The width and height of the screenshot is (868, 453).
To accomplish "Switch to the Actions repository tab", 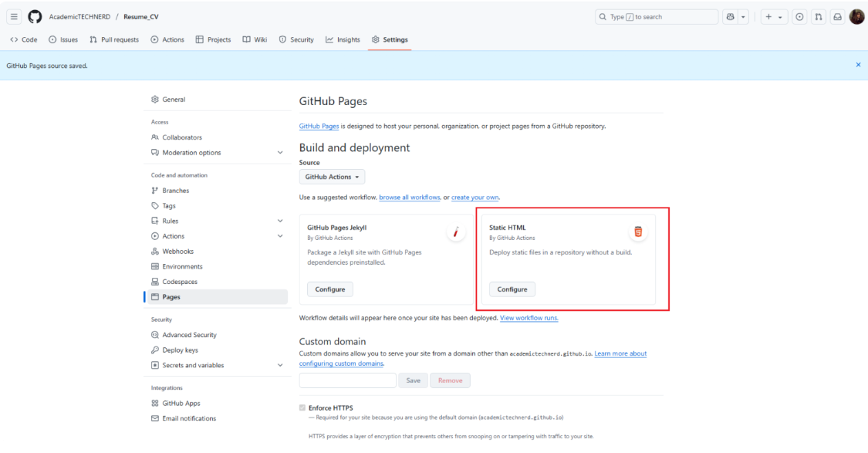I will coord(167,40).
